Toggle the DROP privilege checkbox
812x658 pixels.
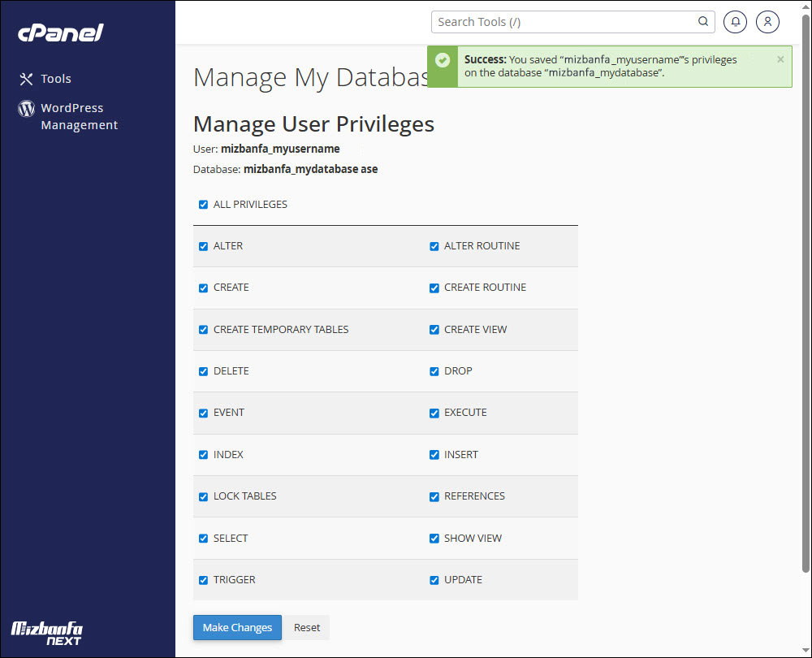434,371
